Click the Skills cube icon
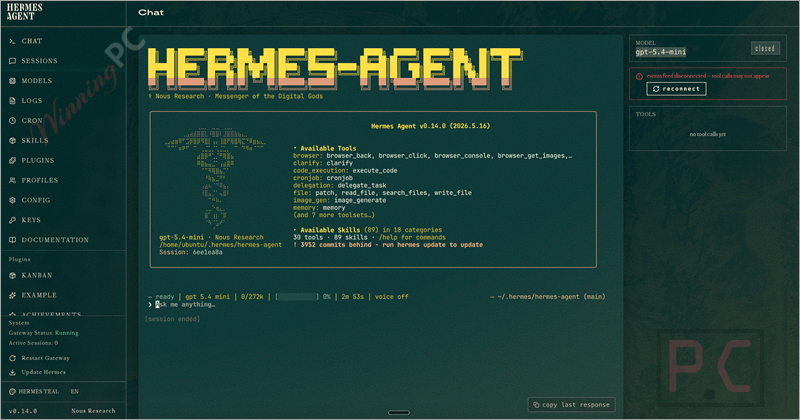This screenshot has width=800, height=420. pyautogui.click(x=12, y=140)
